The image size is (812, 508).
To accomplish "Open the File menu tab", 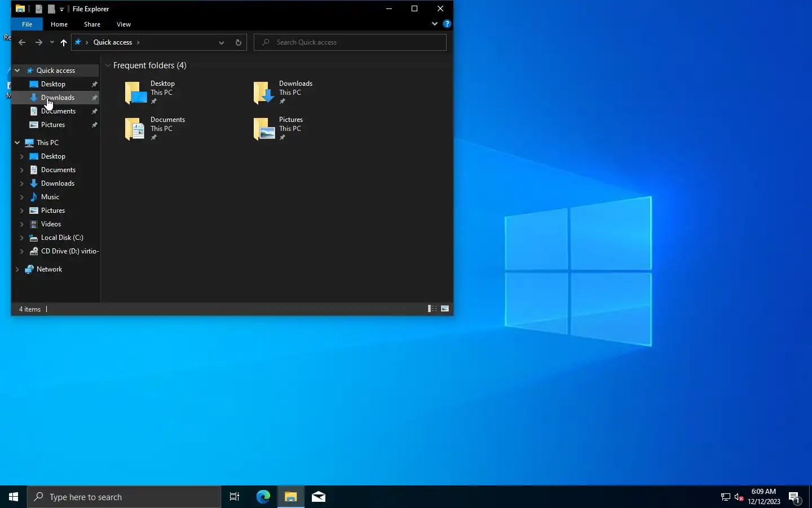I will pos(27,24).
